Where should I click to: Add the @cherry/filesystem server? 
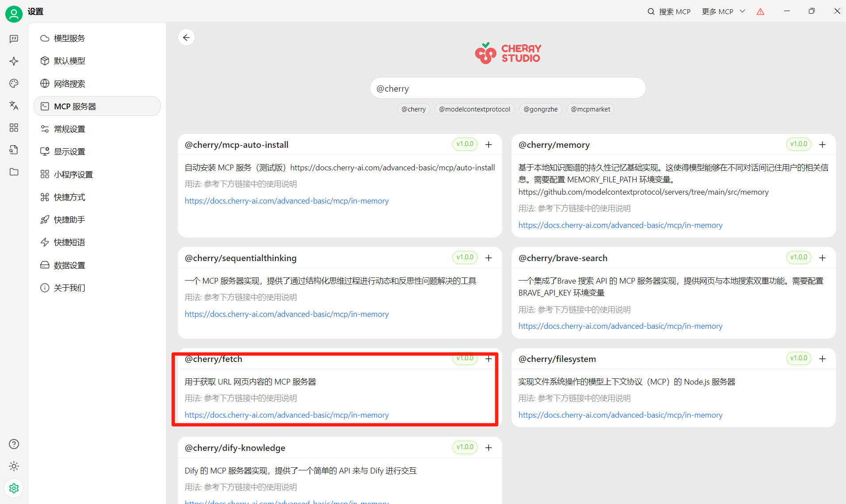tap(823, 359)
